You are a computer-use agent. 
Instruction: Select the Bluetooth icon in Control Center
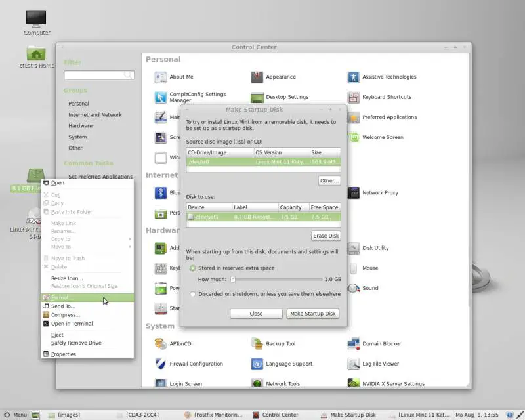tap(160, 192)
